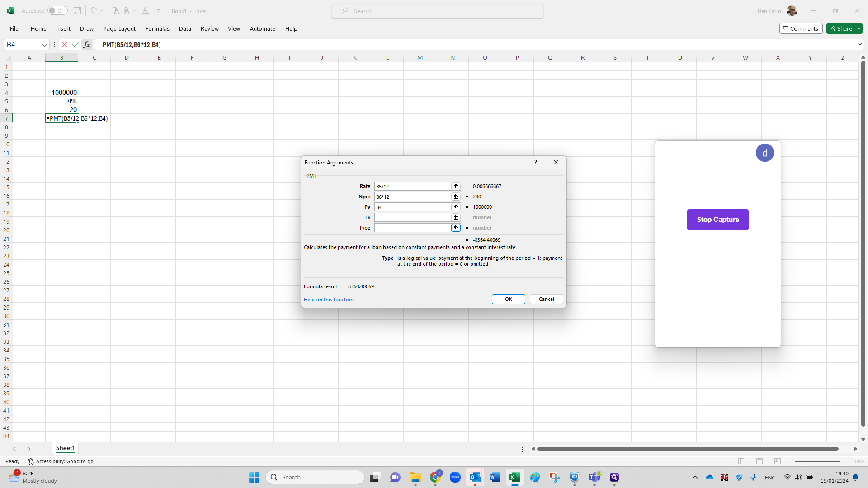Click the formula bar Enter checkmark icon
Viewport: 868px width, 488px height.
[75, 45]
